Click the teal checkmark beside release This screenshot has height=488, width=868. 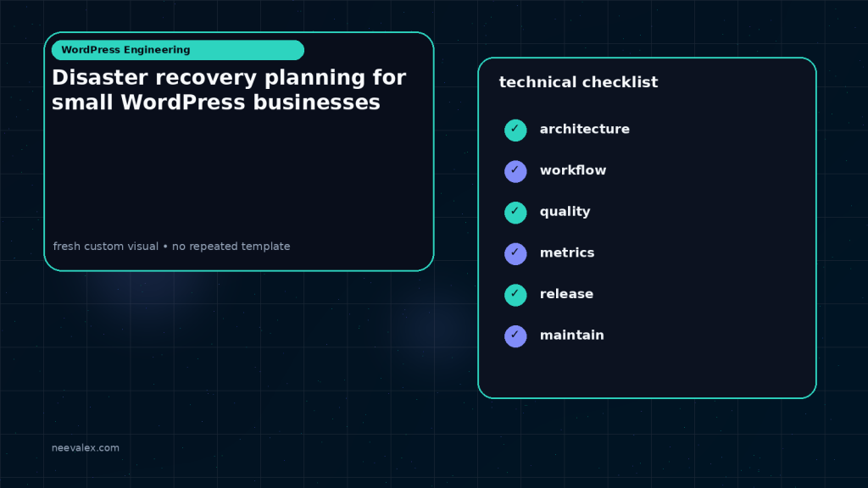pos(515,295)
